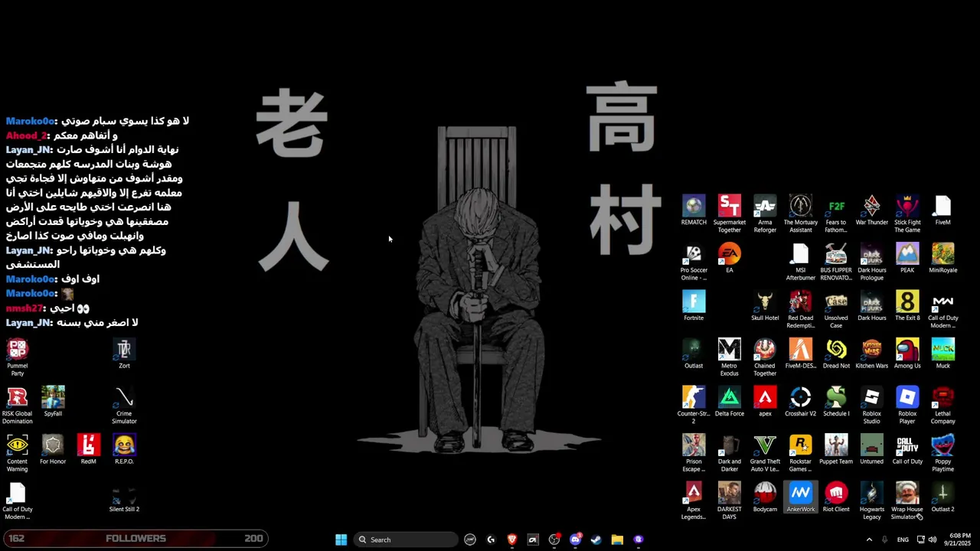Select Lethal Company desktop icon
This screenshot has height=551, width=980.
point(942,406)
